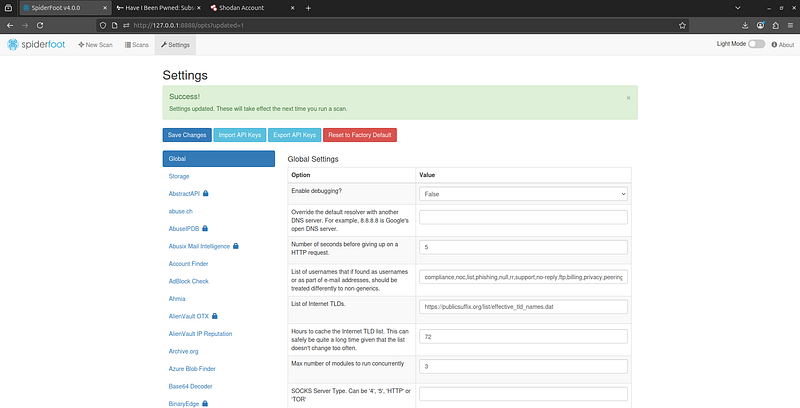Open Archive.org module settings
This screenshot has width=800, height=408.
pos(184,351)
